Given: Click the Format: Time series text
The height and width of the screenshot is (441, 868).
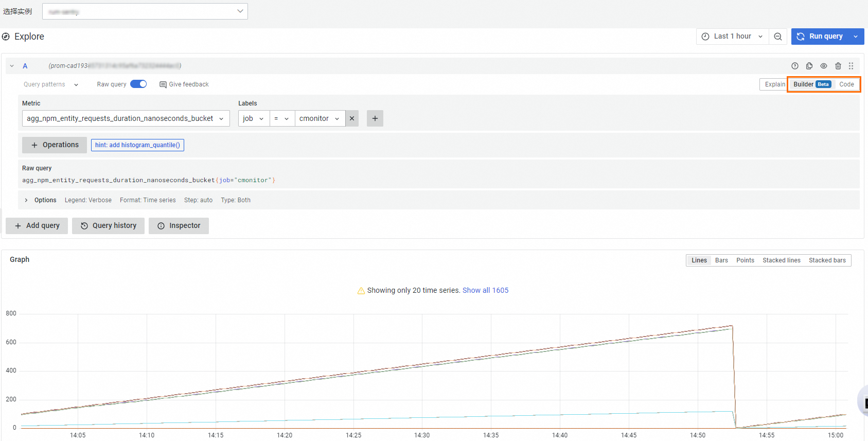Looking at the screenshot, I should coord(148,200).
